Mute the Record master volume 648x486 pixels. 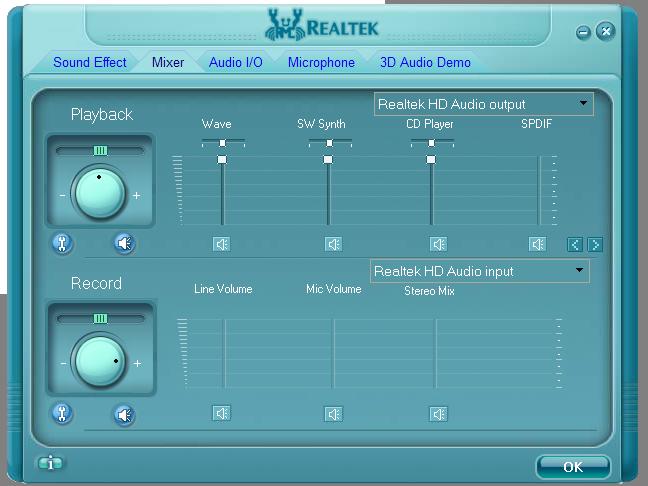(x=124, y=415)
